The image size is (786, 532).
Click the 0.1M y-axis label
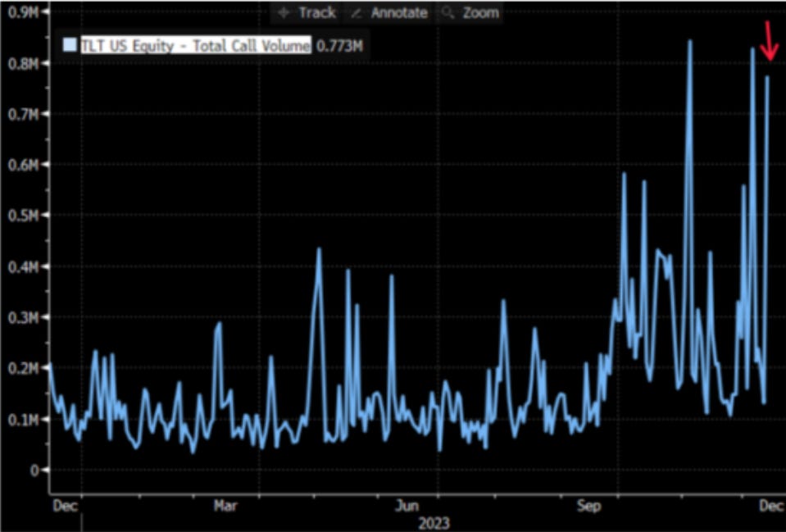[24, 419]
